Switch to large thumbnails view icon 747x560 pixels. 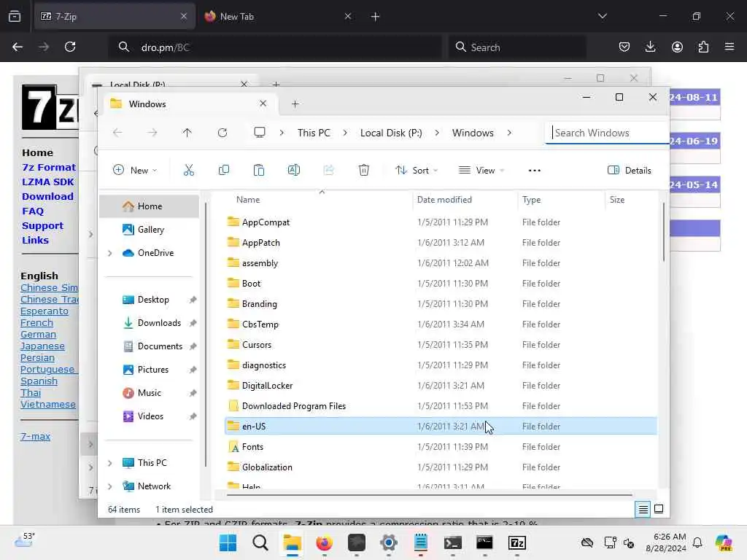click(659, 509)
